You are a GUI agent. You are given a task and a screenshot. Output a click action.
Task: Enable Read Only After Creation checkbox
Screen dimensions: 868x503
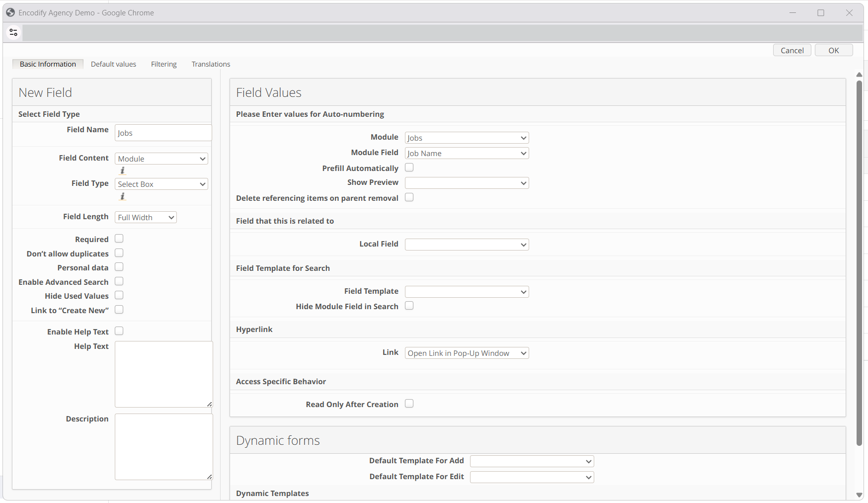click(x=409, y=404)
